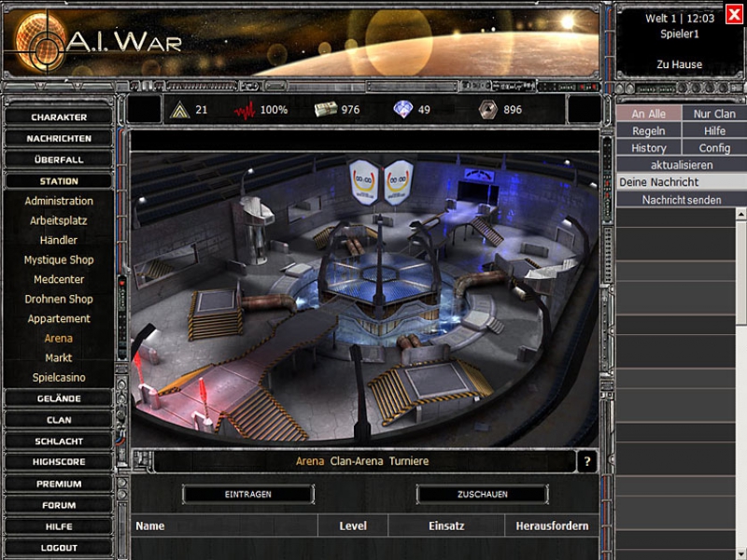Open the Forum menu

(59, 505)
